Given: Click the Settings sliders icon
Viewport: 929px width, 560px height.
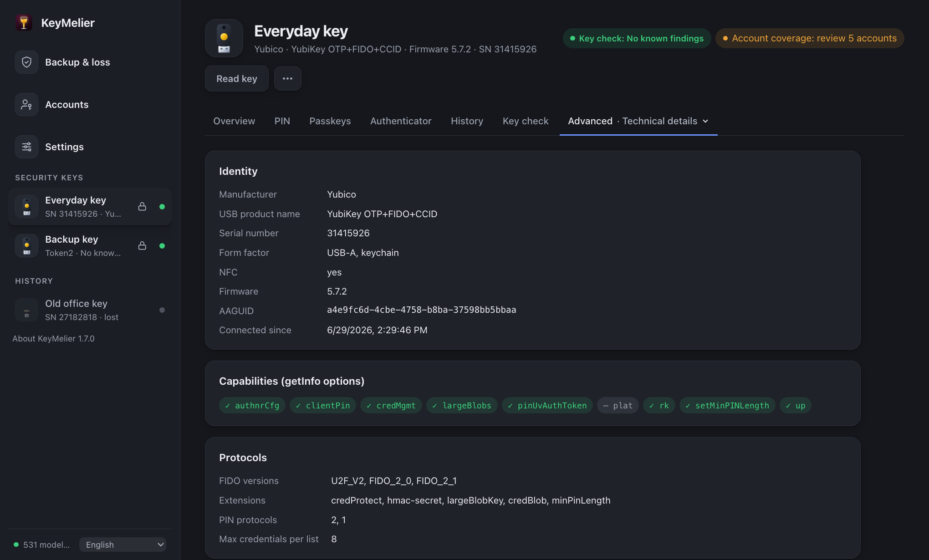Looking at the screenshot, I should point(26,147).
